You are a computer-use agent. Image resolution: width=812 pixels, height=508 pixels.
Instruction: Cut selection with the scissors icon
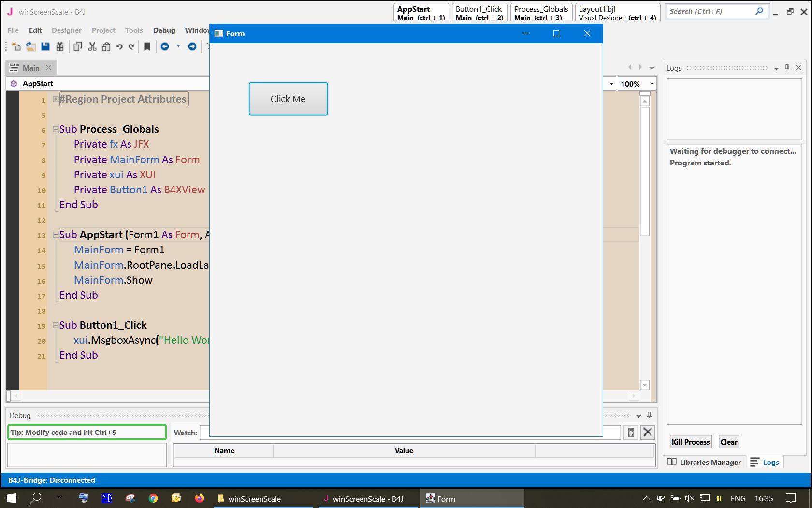point(92,46)
